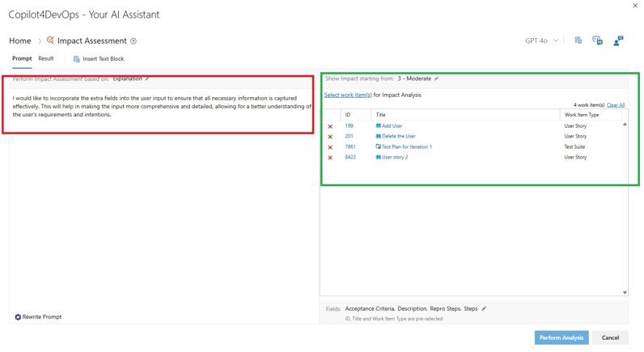Click Insert Text Block button
The image size is (644, 352).
(x=99, y=59)
